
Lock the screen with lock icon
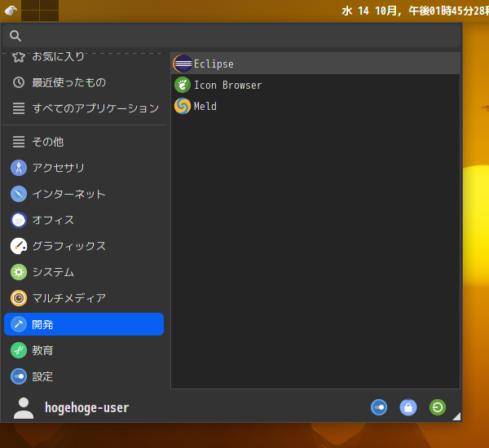tap(408, 407)
